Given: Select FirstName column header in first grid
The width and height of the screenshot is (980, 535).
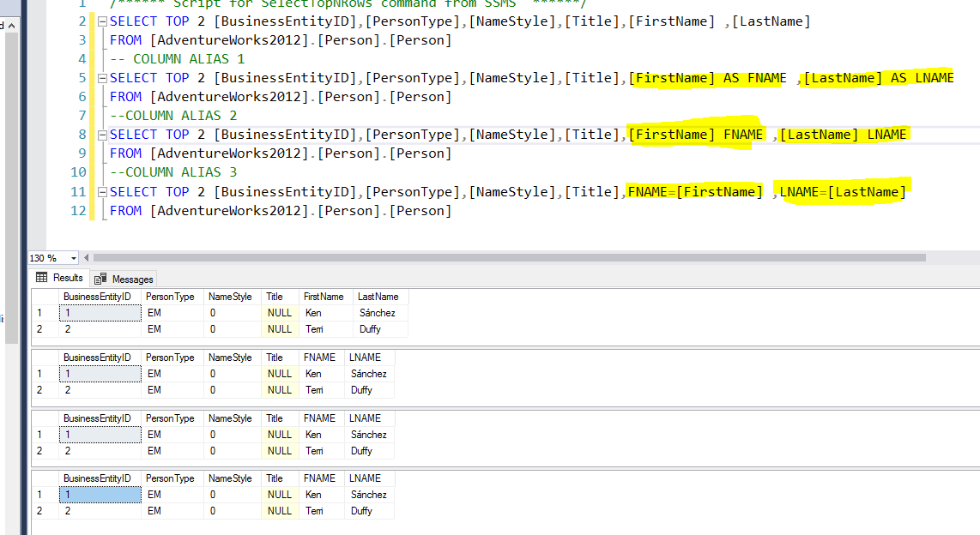Looking at the screenshot, I should 324,297.
